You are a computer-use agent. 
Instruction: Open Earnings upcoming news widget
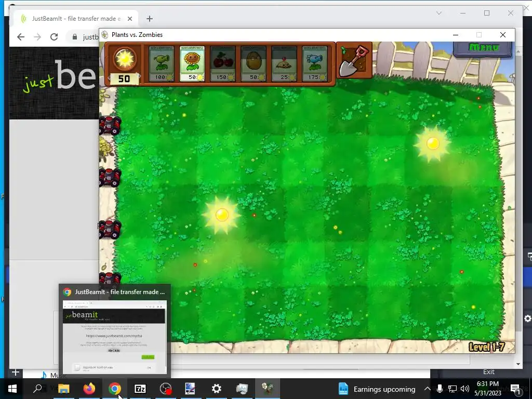377,389
